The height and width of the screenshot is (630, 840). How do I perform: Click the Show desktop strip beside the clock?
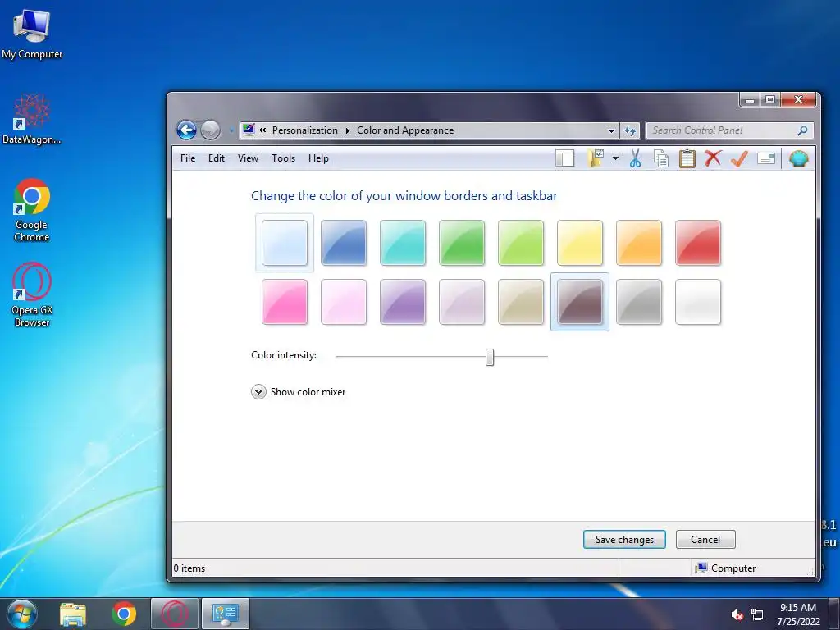coord(833,614)
